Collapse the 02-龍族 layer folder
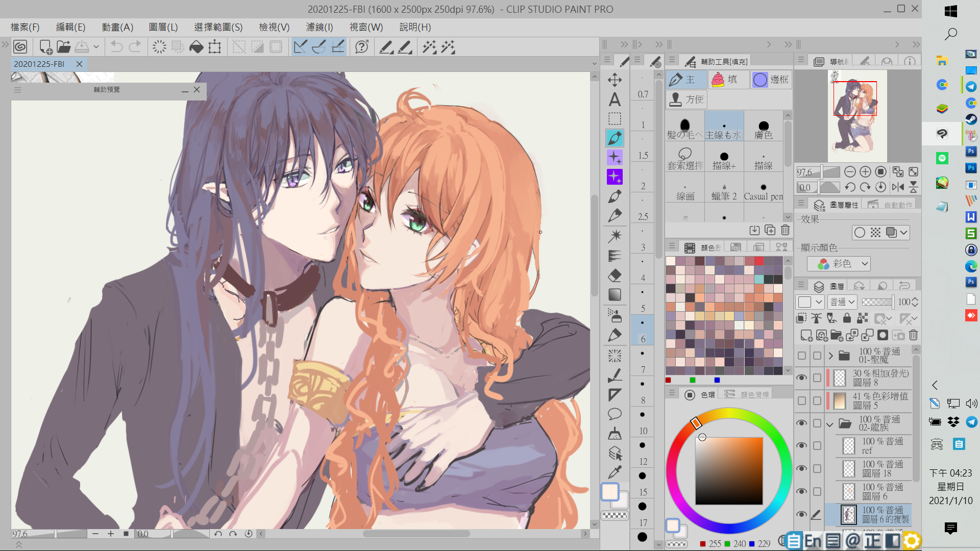This screenshot has height=551, width=980. 830,423
